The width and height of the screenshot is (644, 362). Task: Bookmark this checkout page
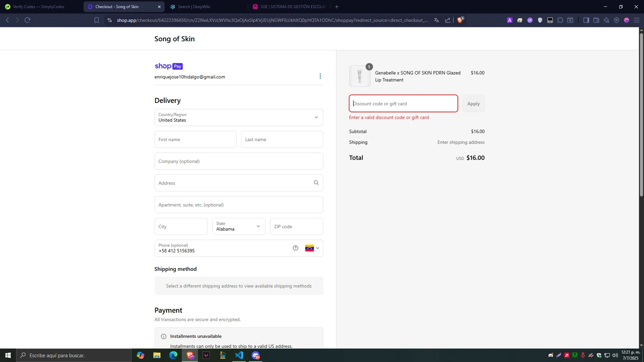(97, 20)
